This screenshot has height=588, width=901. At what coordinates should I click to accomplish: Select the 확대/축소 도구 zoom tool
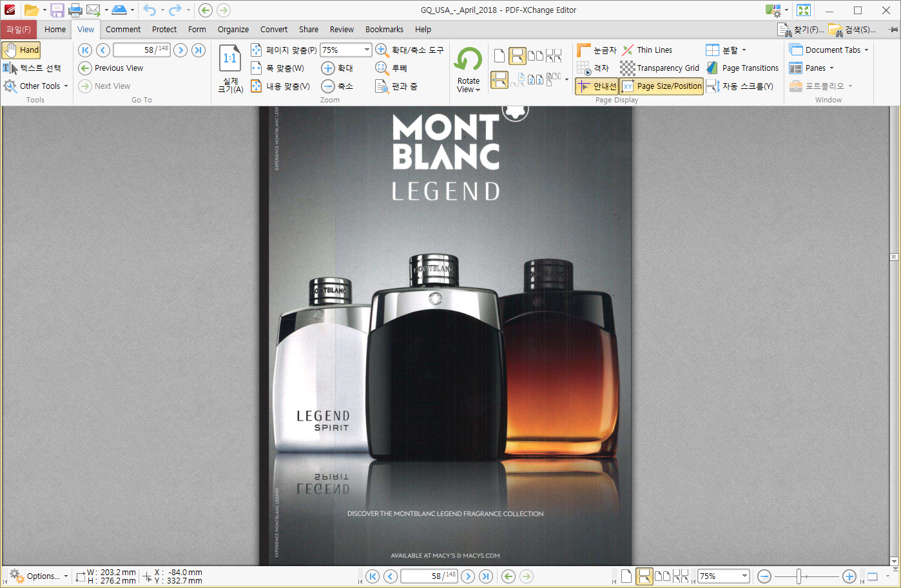click(409, 50)
